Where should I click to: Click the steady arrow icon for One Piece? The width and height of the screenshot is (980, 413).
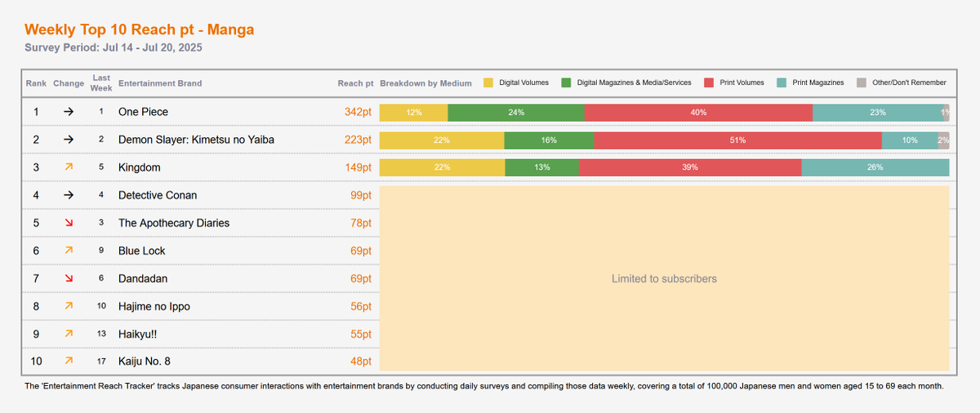tap(69, 112)
